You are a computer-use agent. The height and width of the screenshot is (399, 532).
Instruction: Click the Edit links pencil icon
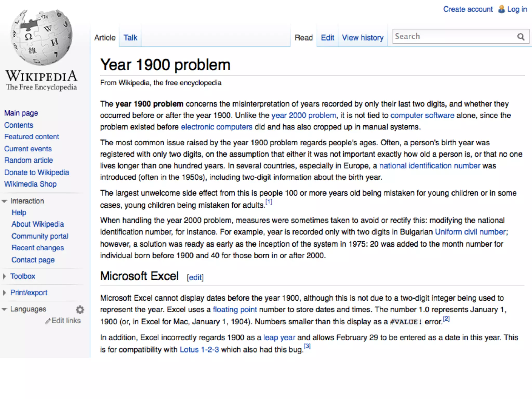[48, 321]
